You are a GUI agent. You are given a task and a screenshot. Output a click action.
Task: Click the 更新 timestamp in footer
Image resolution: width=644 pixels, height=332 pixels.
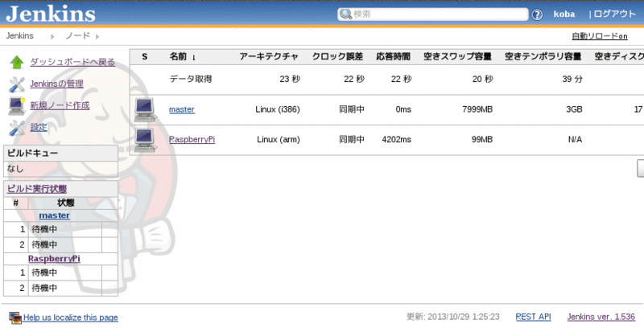click(453, 317)
